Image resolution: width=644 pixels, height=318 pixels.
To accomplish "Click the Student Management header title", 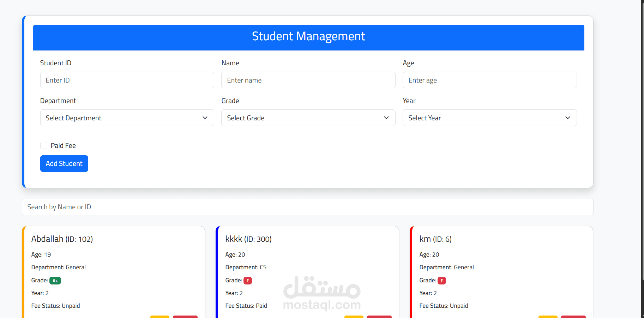I will [308, 36].
